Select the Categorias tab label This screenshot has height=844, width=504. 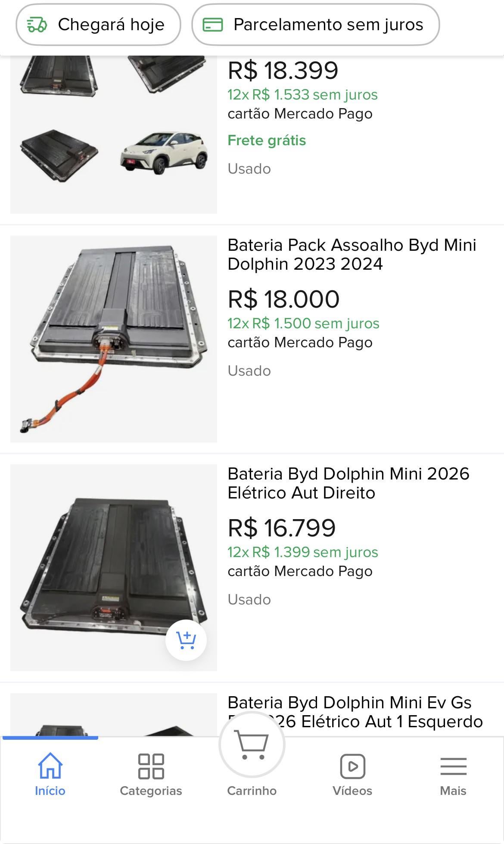click(x=151, y=791)
